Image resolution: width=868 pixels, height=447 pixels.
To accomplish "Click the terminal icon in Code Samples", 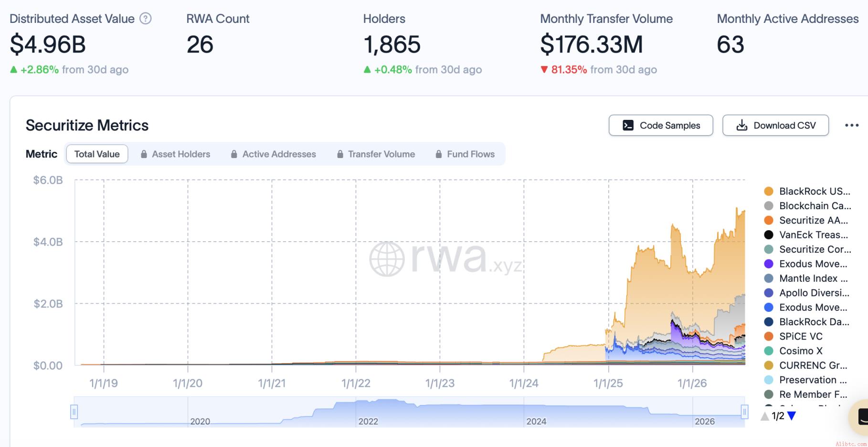I will (628, 125).
